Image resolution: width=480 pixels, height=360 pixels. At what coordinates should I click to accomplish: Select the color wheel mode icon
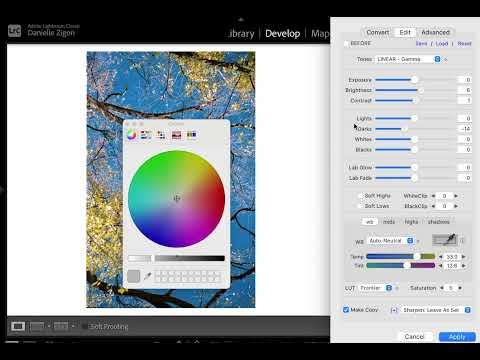point(131,135)
